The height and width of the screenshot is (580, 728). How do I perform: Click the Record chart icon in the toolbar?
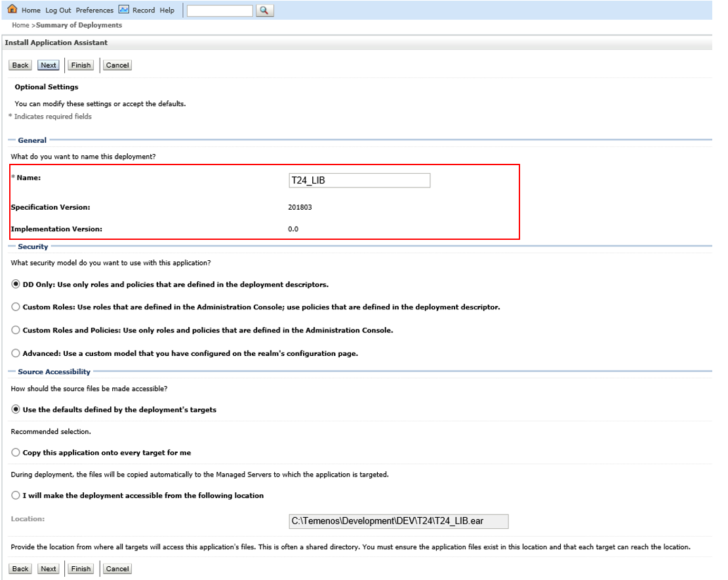124,10
